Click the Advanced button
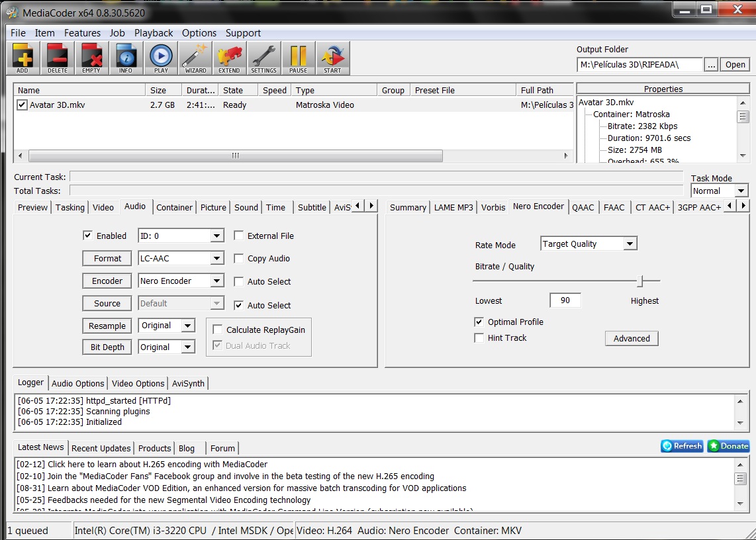The image size is (756, 540). [632, 339]
